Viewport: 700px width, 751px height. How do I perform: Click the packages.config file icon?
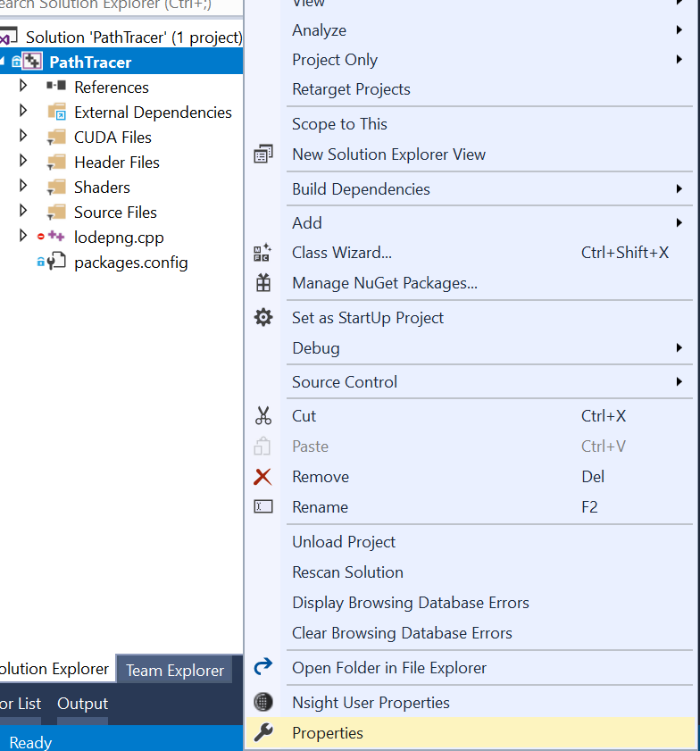pos(56,261)
